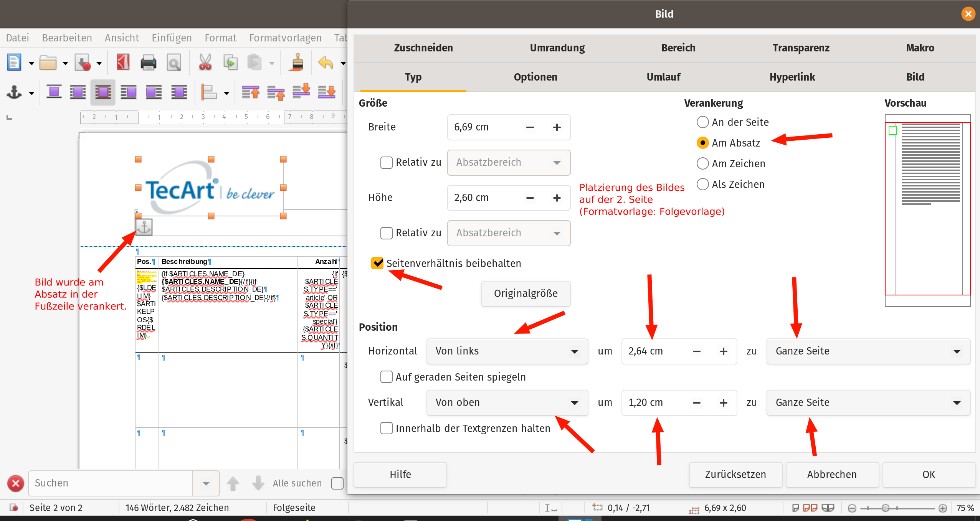This screenshot has width=980, height=521.
Task: Select the 'An der Seite' anchor option
Action: pyautogui.click(x=702, y=122)
